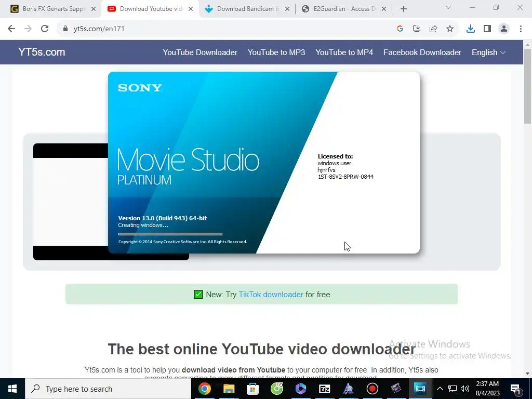532x399 pixels.
Task: Open Chrome three-dot menu
Action: click(521, 29)
